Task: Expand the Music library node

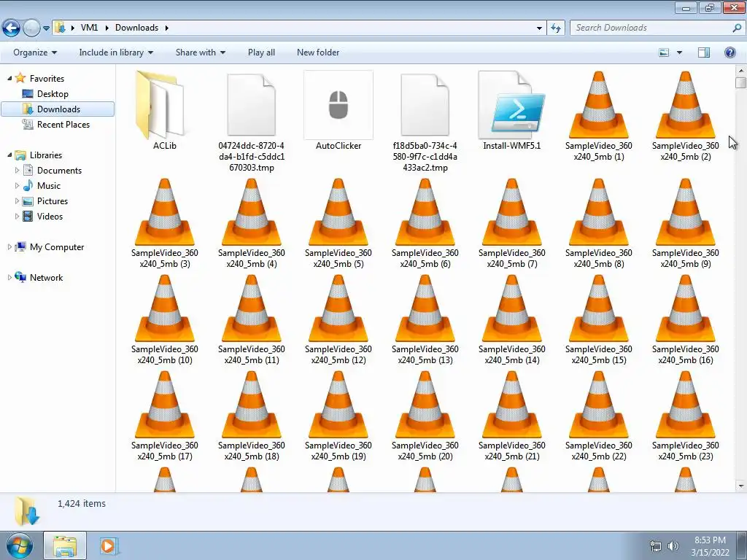Action: coord(18,185)
